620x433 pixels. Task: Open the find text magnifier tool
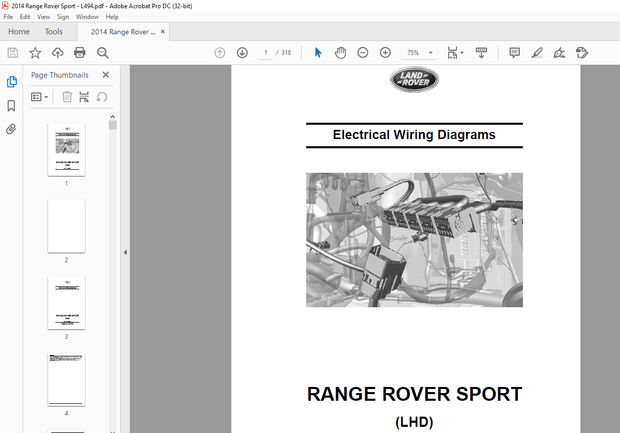(x=102, y=52)
